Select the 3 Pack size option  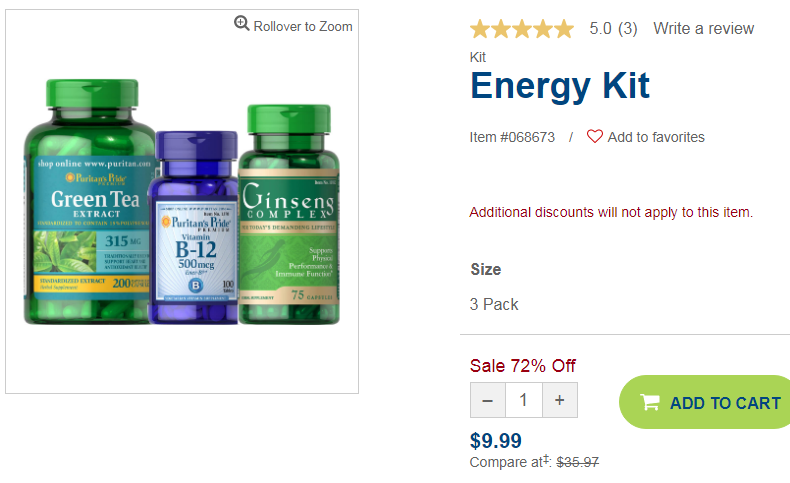pyautogui.click(x=494, y=304)
